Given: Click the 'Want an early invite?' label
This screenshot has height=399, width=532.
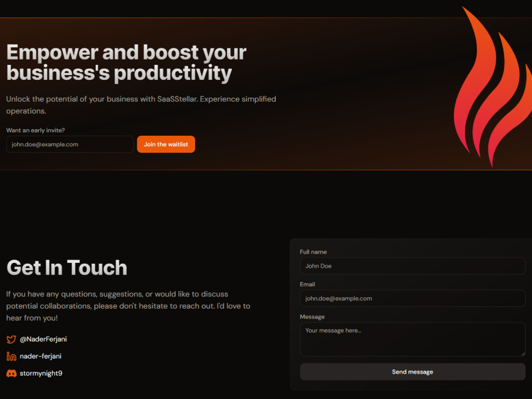Looking at the screenshot, I should tap(35, 130).
